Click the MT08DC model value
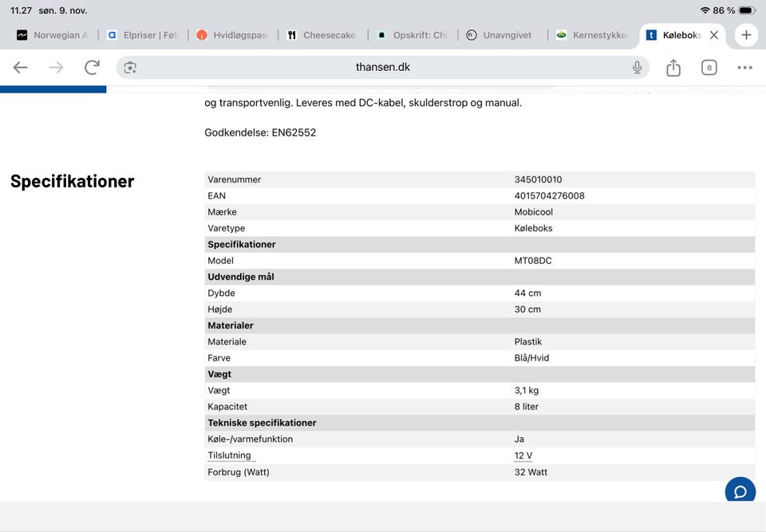This screenshot has width=766, height=532. (533, 260)
